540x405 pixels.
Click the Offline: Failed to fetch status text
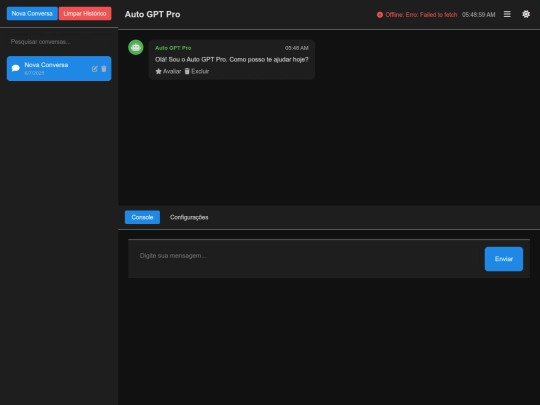421,14
